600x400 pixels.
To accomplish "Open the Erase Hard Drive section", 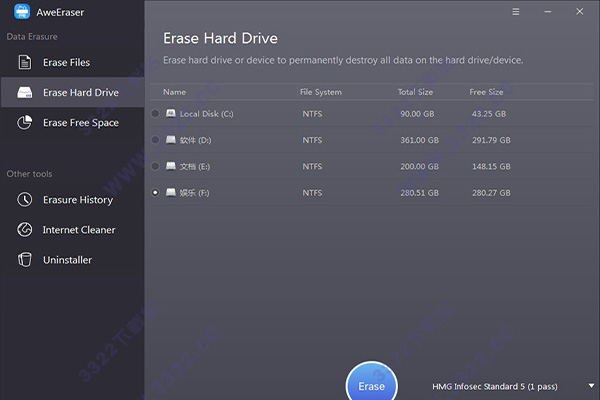I will tap(73, 92).
